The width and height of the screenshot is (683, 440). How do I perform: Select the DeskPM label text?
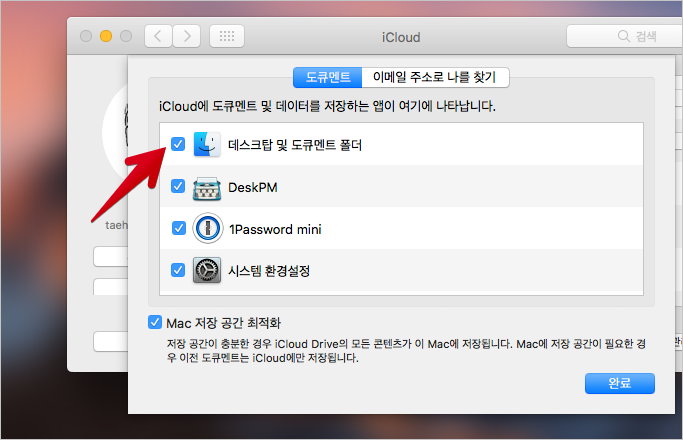pos(253,188)
